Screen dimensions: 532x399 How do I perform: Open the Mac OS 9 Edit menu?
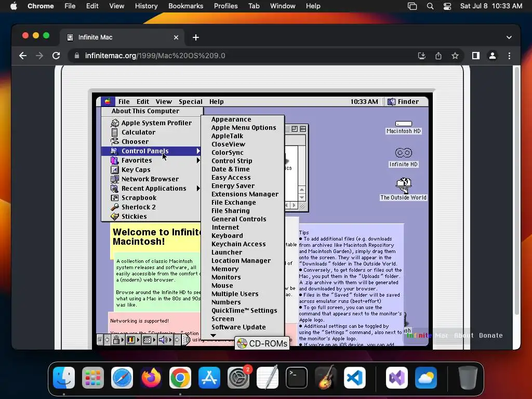pos(143,101)
